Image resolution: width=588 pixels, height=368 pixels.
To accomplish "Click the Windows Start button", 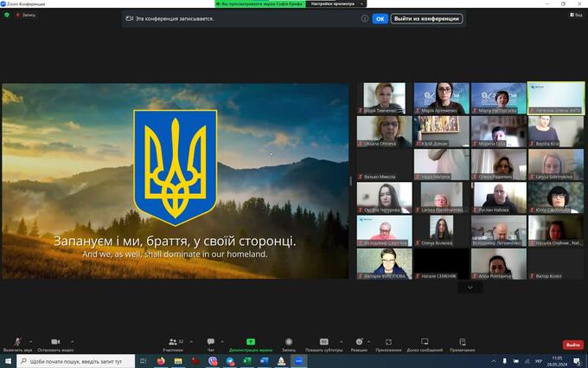I will pyautogui.click(x=8, y=361).
